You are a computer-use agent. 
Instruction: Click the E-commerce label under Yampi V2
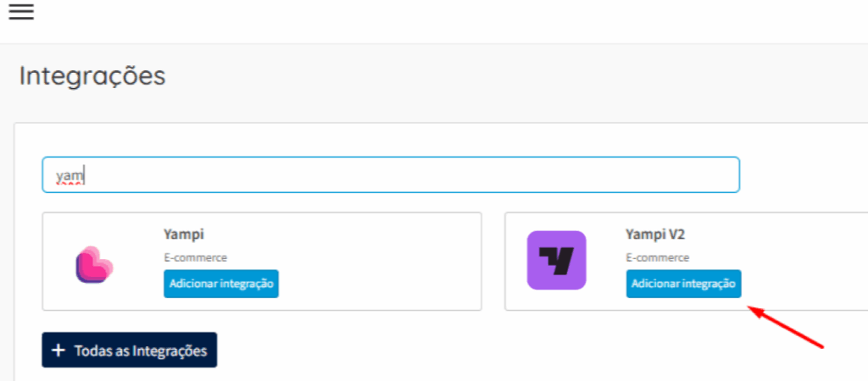pos(658,257)
